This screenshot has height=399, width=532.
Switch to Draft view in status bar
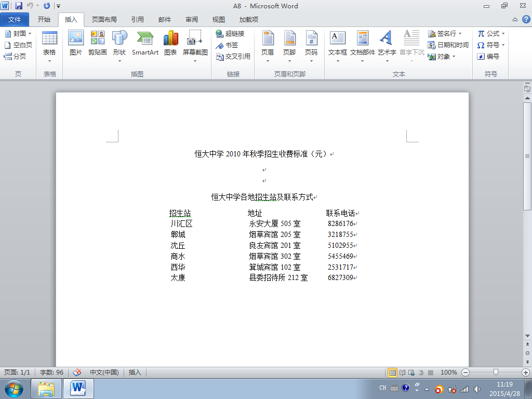tap(431, 373)
